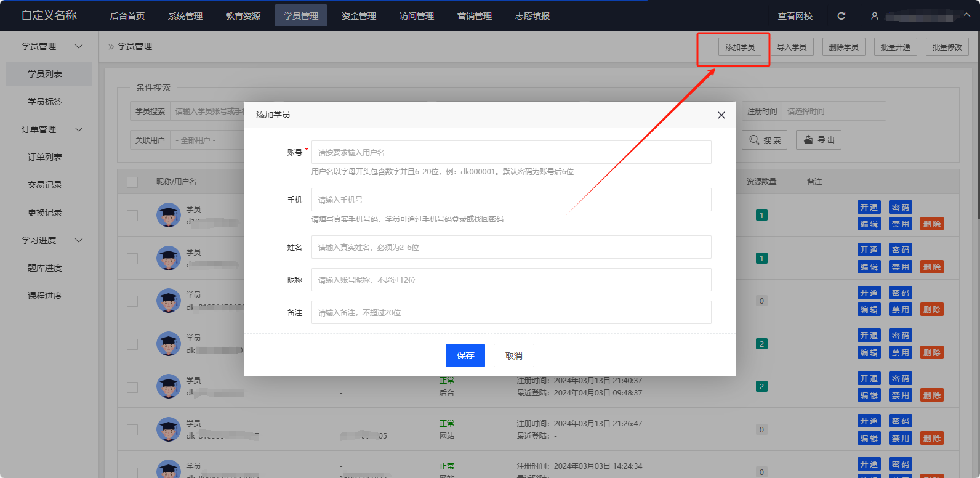Click the 导出 export icon button
Viewport: 980px width, 478px height.
(818, 140)
